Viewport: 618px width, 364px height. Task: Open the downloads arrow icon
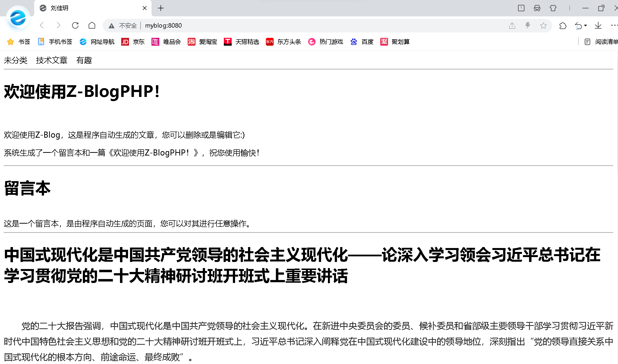click(x=598, y=25)
